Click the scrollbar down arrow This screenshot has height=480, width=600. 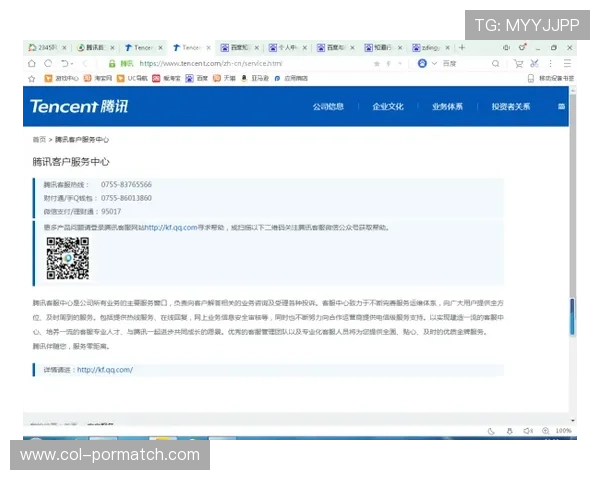coord(572,421)
